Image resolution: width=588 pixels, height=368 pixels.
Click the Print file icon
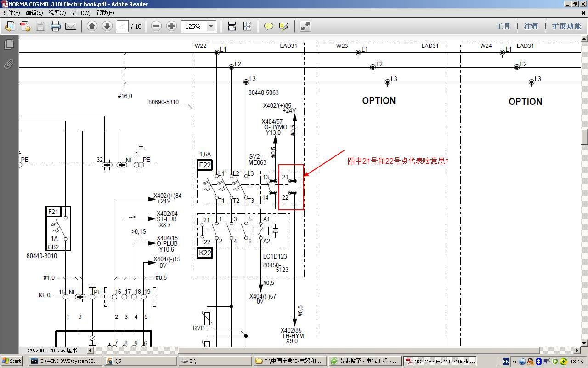point(56,26)
